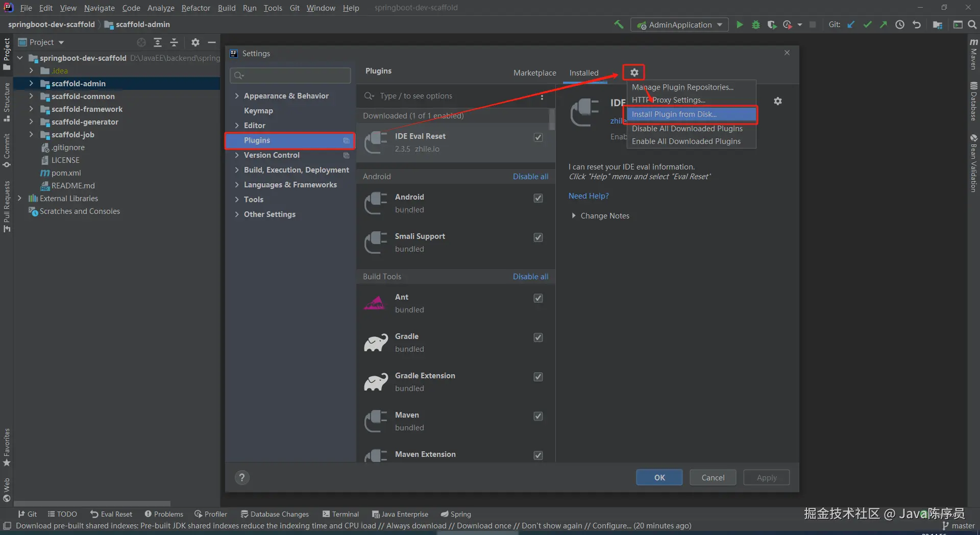Click Cancel in Settings dialog

click(x=713, y=477)
